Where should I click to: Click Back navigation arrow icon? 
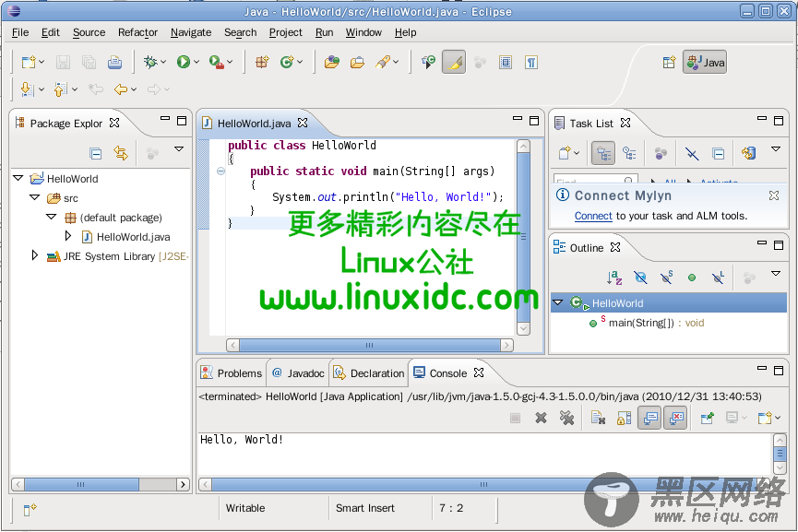pos(121,89)
